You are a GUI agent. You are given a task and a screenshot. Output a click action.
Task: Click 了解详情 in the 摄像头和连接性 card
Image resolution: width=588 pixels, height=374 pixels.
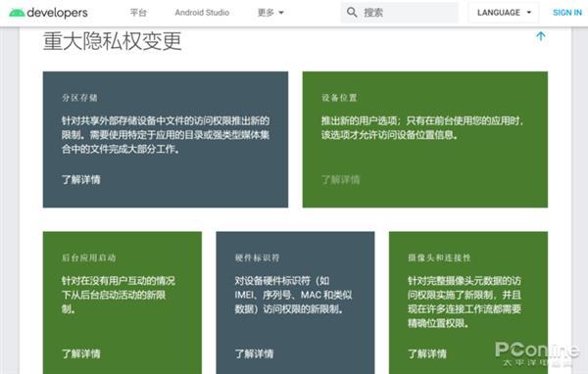(x=427, y=353)
